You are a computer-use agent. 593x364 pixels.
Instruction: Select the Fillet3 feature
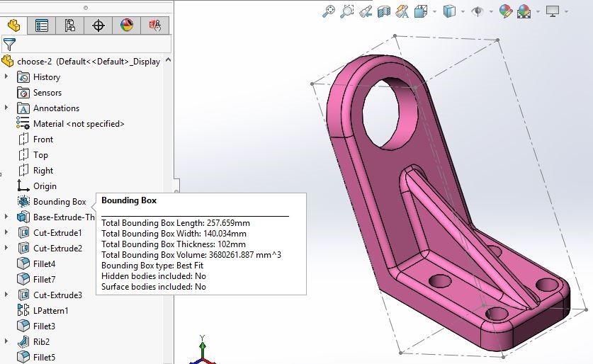click(36, 326)
